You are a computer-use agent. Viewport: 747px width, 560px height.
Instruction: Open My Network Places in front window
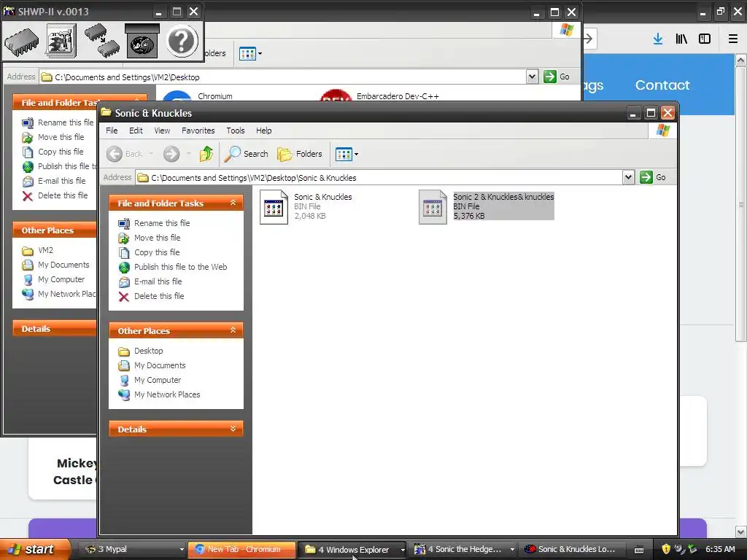click(159, 394)
